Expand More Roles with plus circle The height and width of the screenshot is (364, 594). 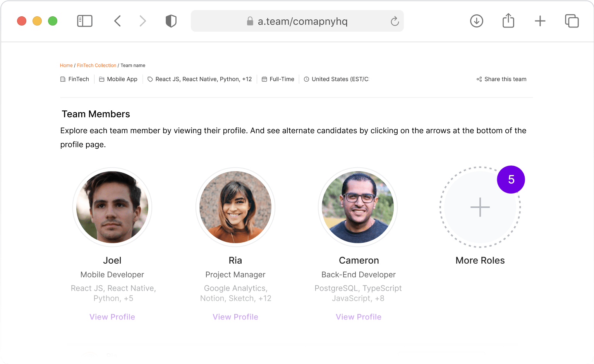[480, 207]
